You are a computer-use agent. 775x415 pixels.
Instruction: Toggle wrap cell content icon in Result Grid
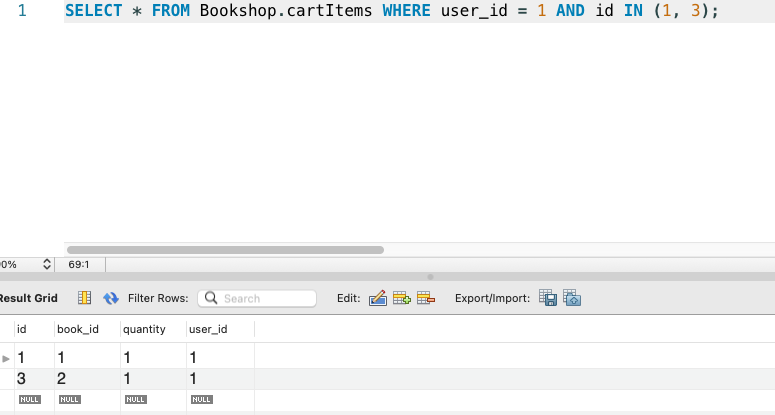point(85,298)
